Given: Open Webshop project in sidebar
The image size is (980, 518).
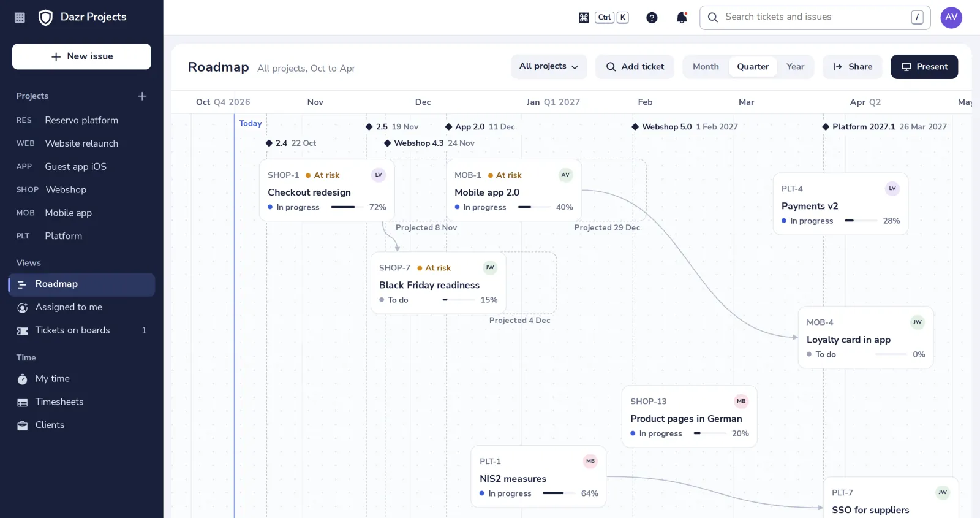Looking at the screenshot, I should (81, 190).
